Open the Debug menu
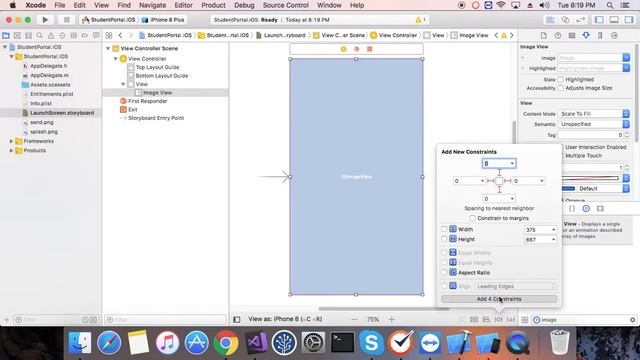Screen dimensions: 640x360 point(244,5)
